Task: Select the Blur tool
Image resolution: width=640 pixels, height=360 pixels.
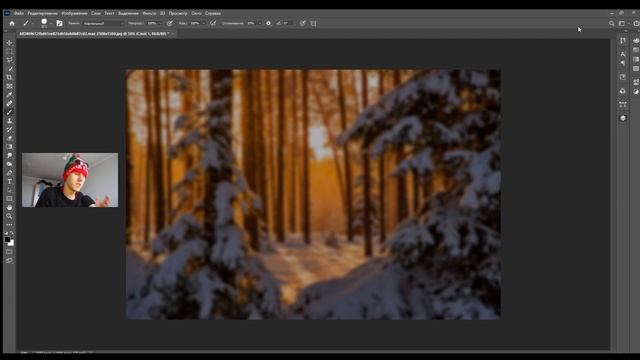Action: click(x=9, y=156)
